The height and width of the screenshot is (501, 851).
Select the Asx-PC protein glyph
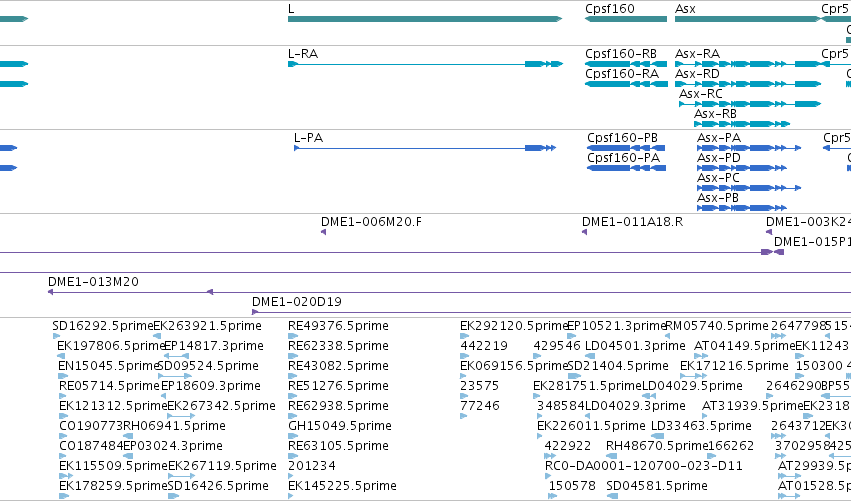749,188
